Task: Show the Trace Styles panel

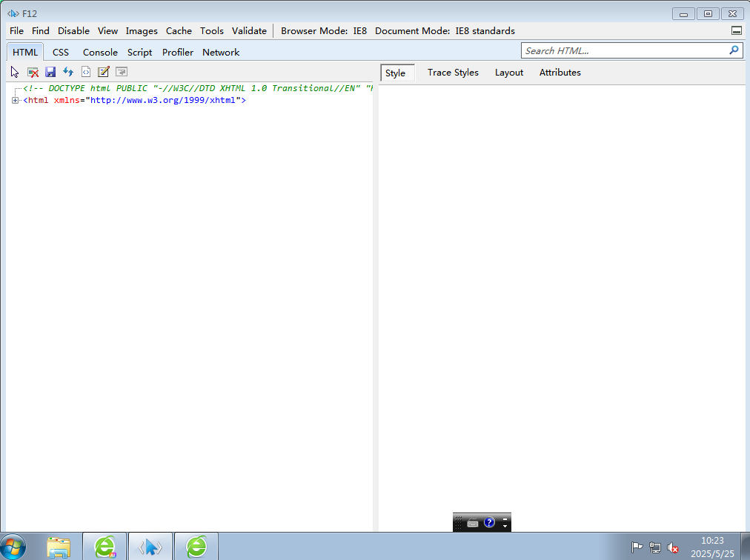Action: (453, 73)
